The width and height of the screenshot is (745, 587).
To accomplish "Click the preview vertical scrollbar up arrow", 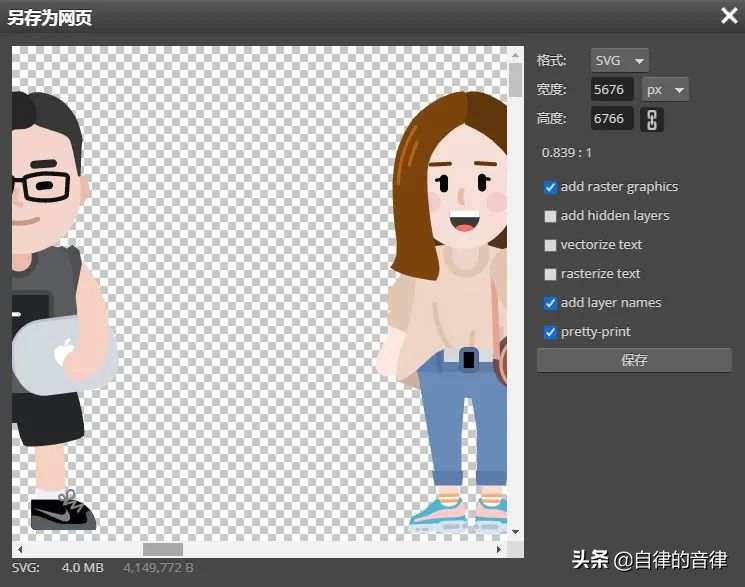I will pyautogui.click(x=516, y=53).
